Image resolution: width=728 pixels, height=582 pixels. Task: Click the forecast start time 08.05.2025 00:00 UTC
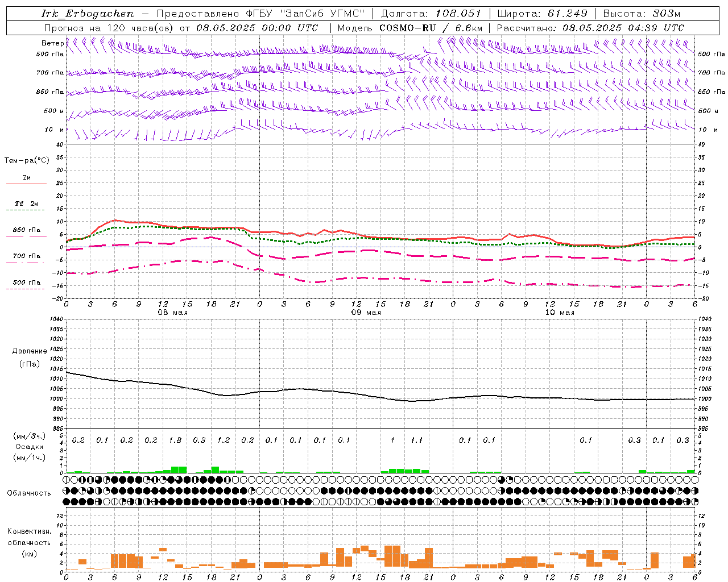pos(257,28)
